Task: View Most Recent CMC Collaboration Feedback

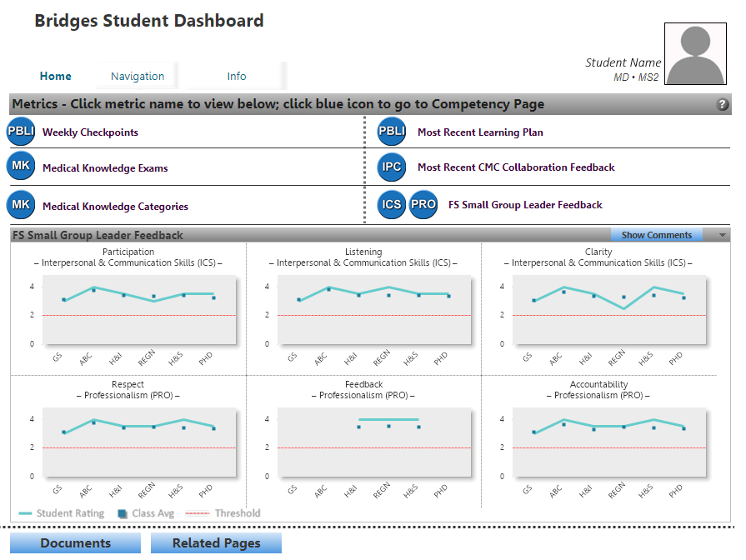Action: [x=516, y=167]
